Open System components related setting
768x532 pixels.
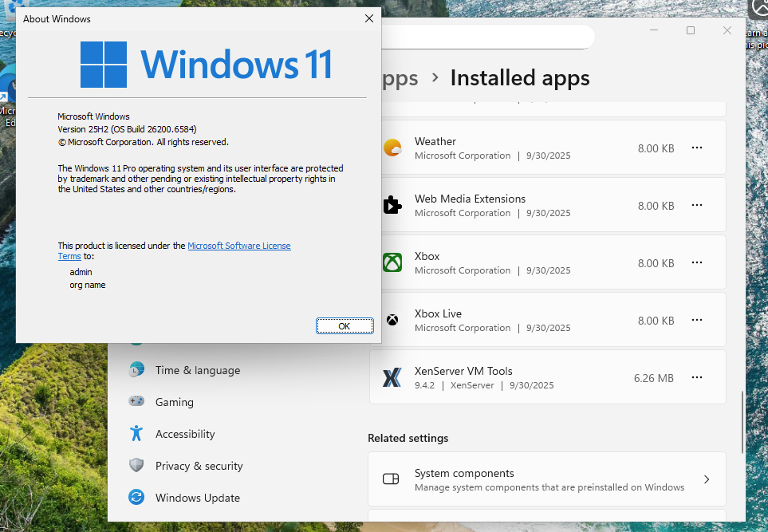pyautogui.click(x=546, y=479)
